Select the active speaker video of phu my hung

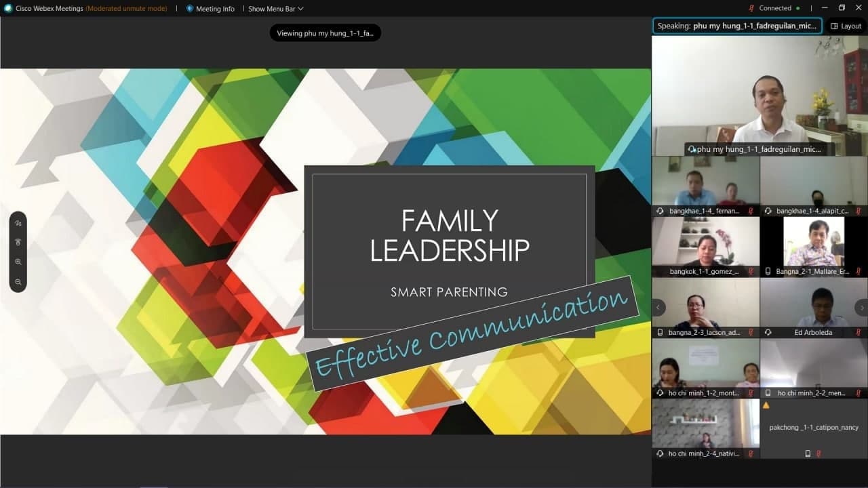coord(759,96)
